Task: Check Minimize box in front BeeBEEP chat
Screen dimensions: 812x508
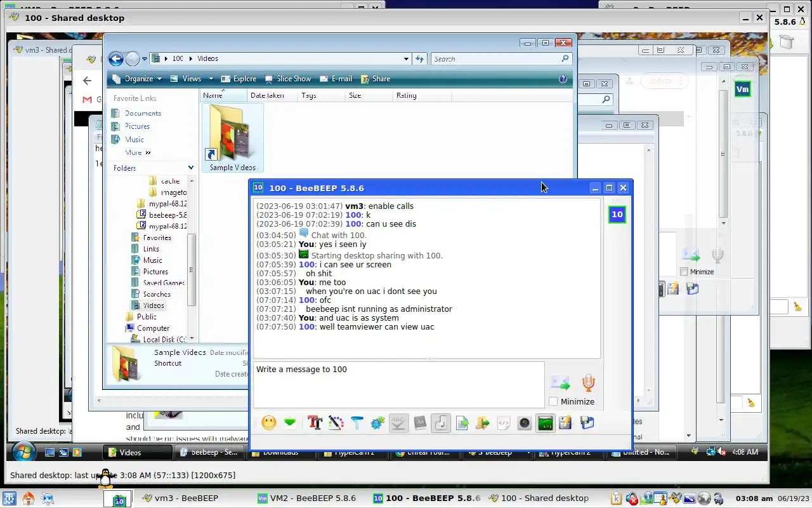Action: 553,401
